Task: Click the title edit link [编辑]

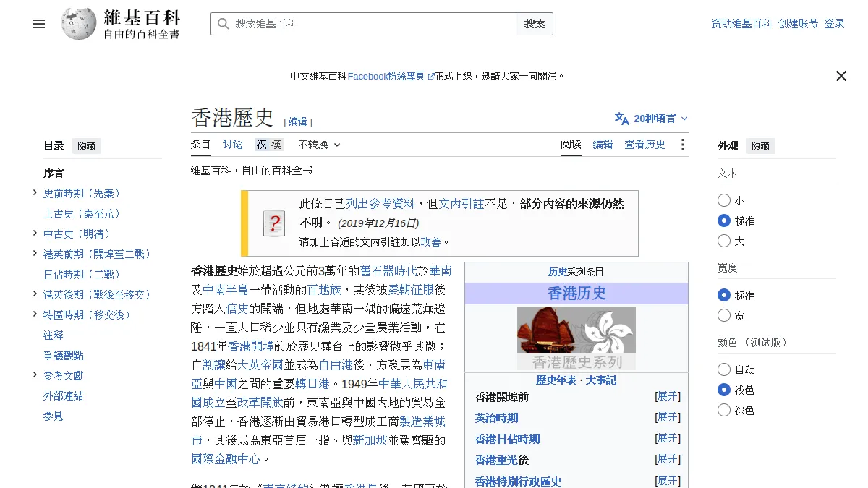Action: coord(297,122)
